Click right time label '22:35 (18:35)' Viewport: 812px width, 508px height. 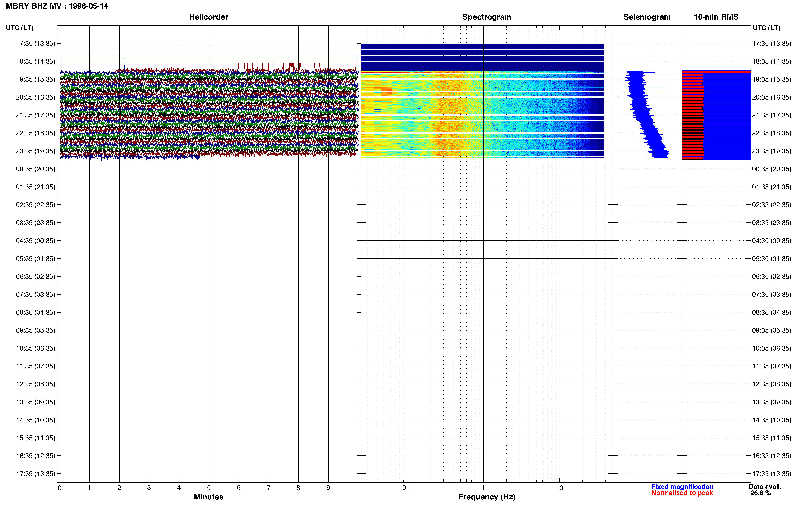pyautogui.click(x=772, y=133)
